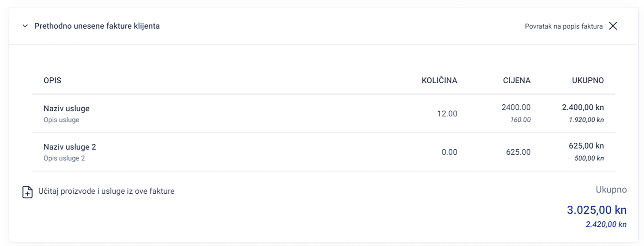Click the 12.00 quantity value
The image size is (644, 246).
point(447,114)
